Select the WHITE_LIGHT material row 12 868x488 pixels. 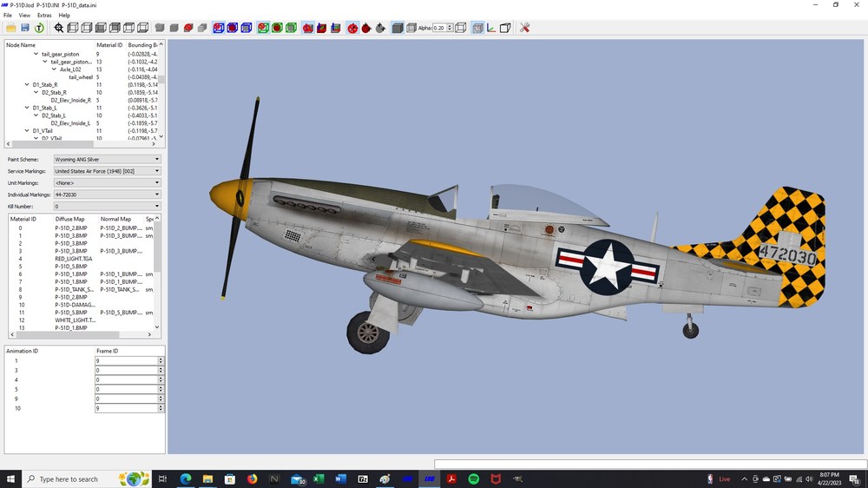coord(76,320)
